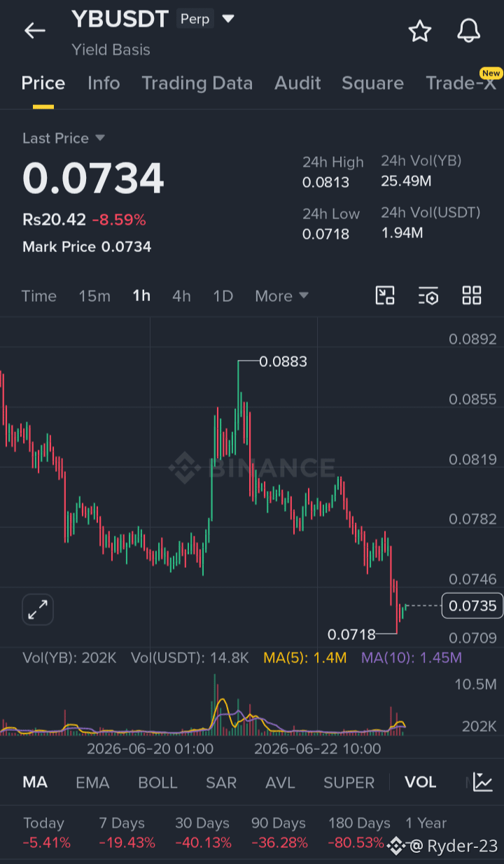Tap the Rs20.42 converted price
The width and height of the screenshot is (504, 864).
[54, 220]
